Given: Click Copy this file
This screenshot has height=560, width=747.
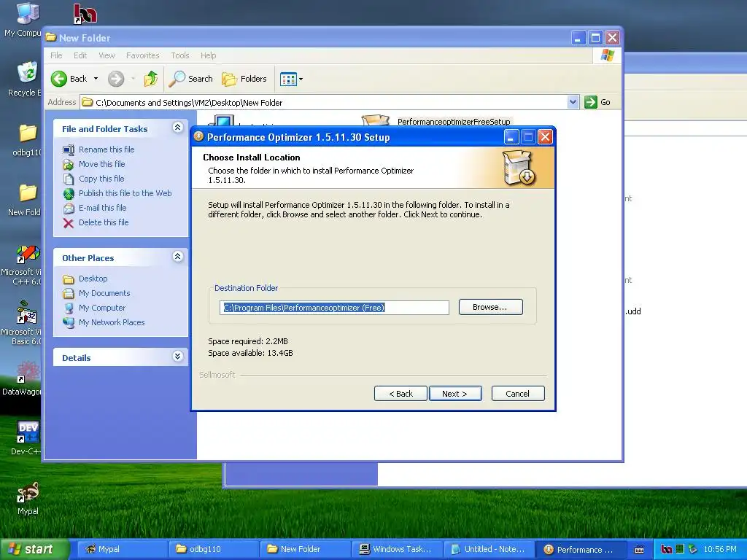Looking at the screenshot, I should tap(101, 179).
